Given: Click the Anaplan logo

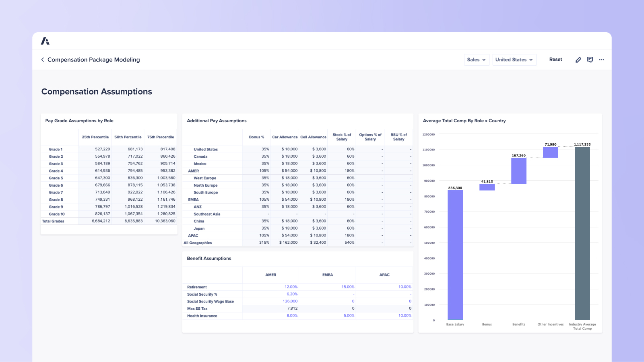Looking at the screenshot, I should click(45, 41).
